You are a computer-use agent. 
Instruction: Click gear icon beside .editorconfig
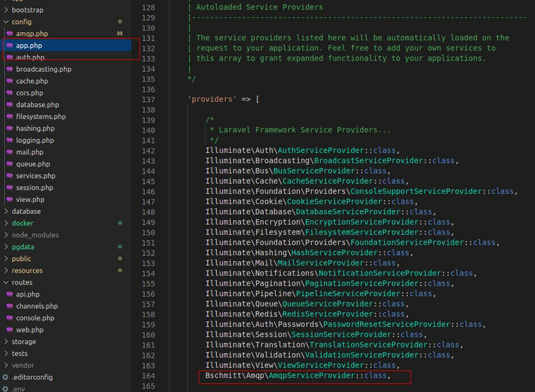tap(6, 377)
